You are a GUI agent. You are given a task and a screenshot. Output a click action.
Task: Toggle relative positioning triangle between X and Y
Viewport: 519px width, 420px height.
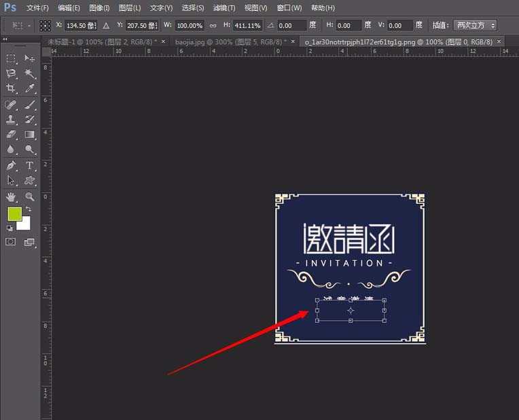tap(105, 25)
